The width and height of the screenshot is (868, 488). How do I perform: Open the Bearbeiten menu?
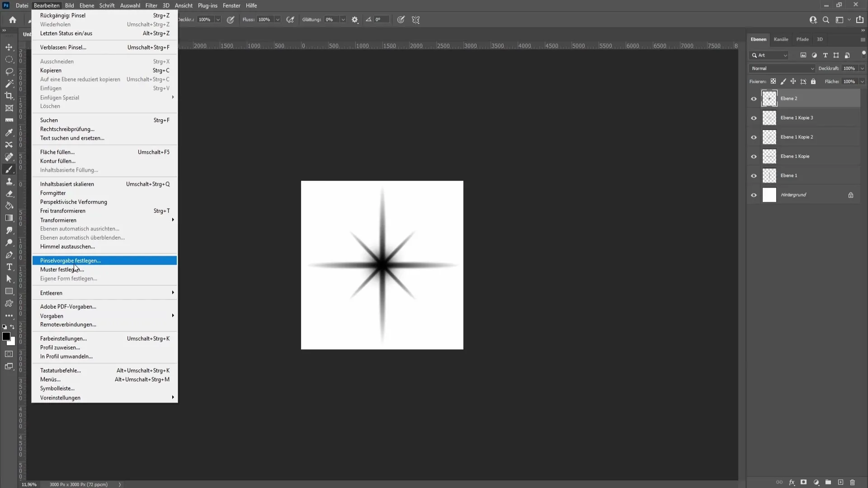[x=47, y=5]
